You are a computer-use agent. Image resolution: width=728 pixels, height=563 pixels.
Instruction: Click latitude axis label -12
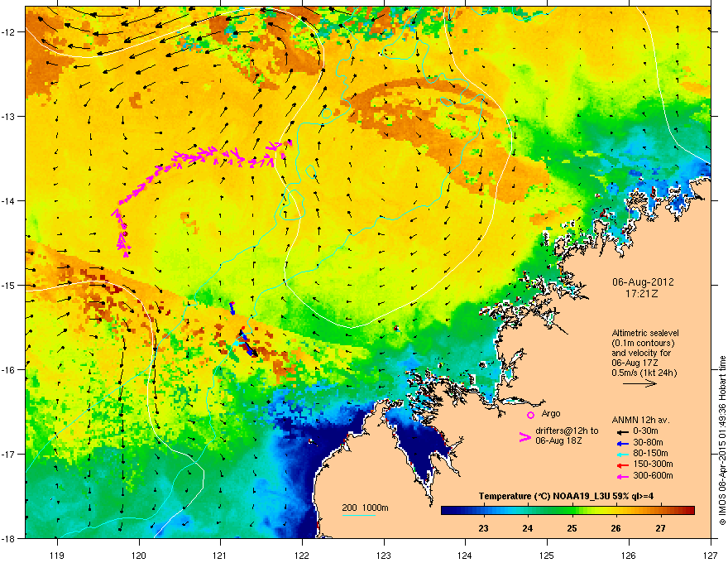point(9,32)
